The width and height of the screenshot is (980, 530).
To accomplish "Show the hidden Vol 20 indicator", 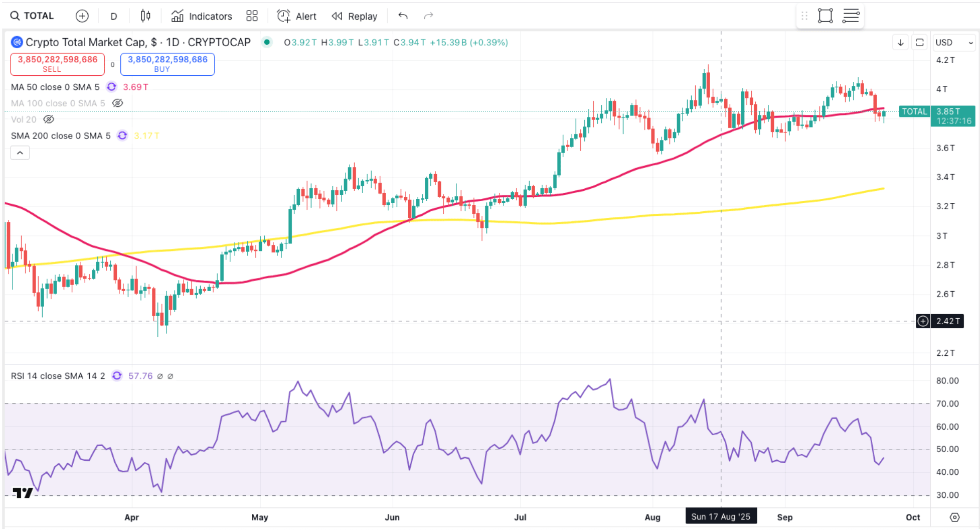I will point(49,119).
